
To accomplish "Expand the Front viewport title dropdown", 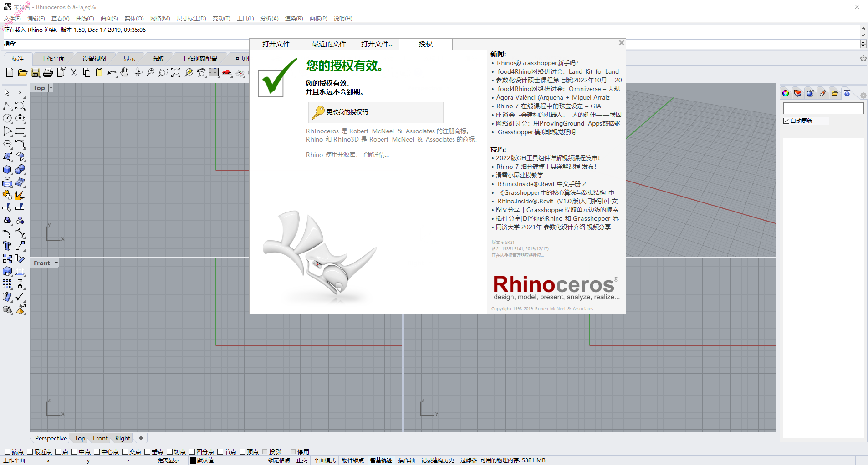I will (56, 263).
